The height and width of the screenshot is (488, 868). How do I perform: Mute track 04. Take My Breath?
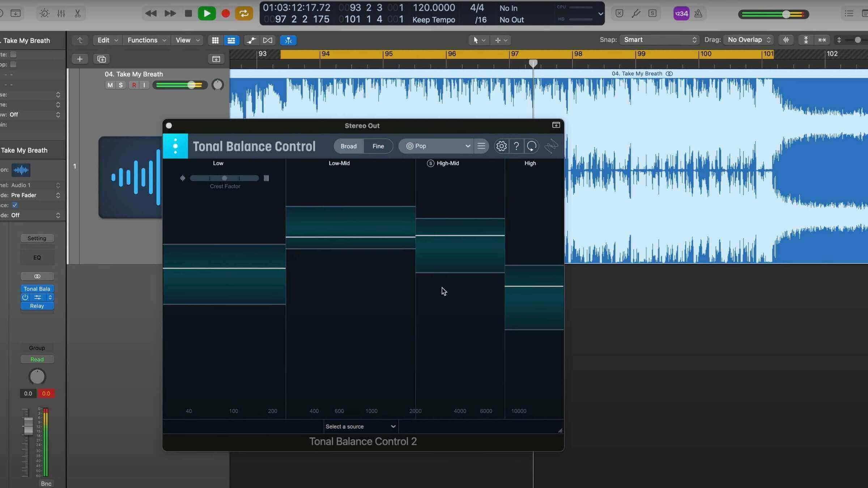click(x=110, y=85)
